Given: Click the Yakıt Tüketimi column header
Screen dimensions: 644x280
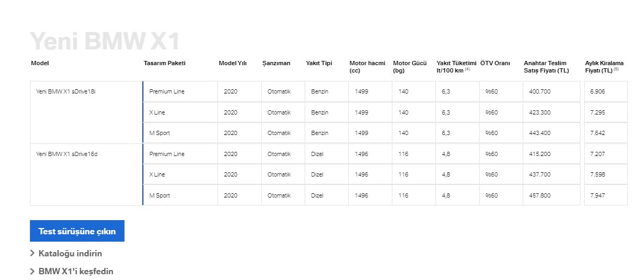Looking at the screenshot, I should click(x=456, y=67).
